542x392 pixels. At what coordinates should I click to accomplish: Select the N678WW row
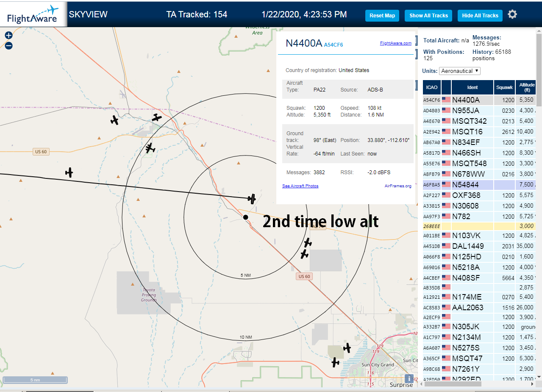click(x=480, y=174)
